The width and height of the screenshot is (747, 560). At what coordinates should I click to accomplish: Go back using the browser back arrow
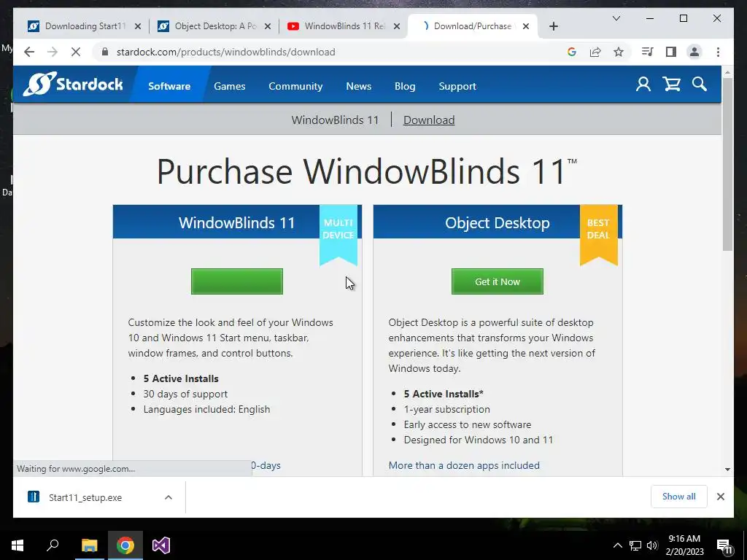[29, 52]
